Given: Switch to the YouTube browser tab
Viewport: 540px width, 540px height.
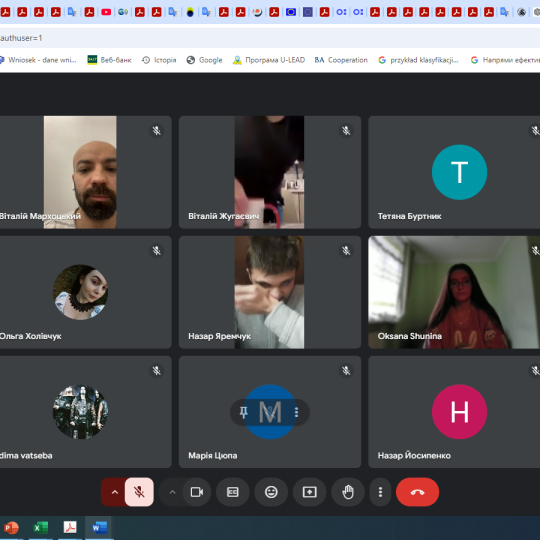Looking at the screenshot, I should (106, 12).
